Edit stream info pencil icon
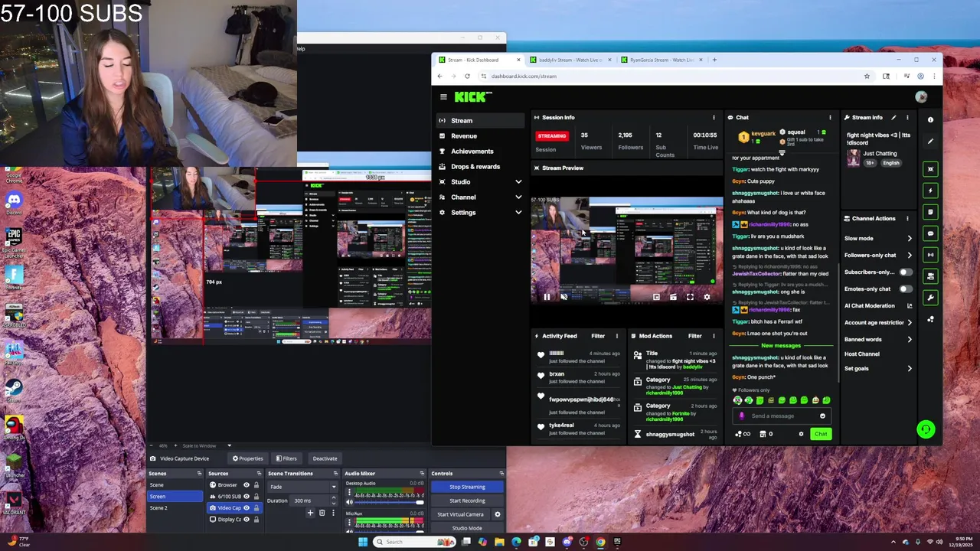Screen dimensions: 980x551 (893, 117)
